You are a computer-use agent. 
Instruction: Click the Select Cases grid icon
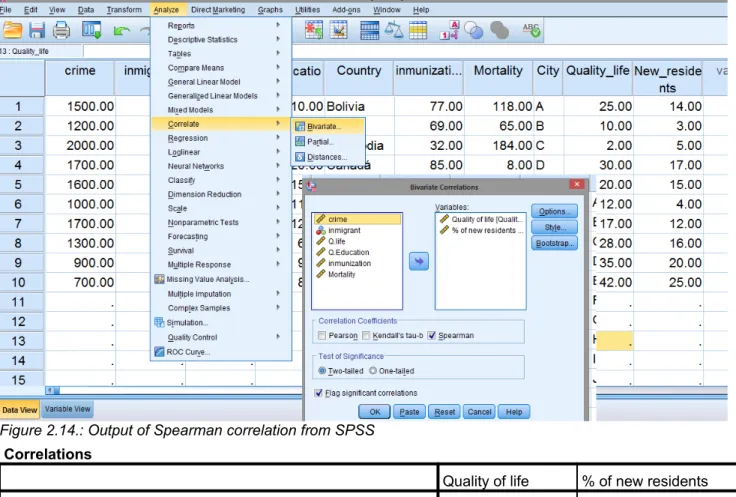(x=418, y=30)
